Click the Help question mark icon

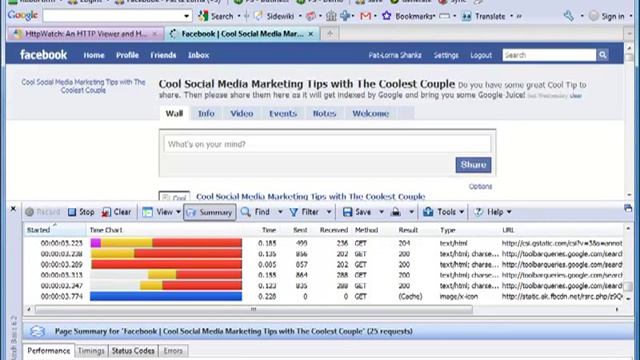[478, 212]
